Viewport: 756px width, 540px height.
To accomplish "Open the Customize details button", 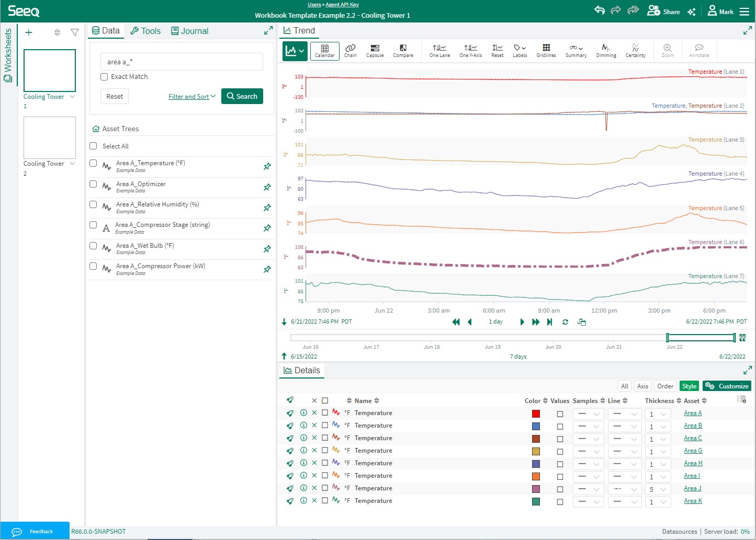I will [727, 386].
